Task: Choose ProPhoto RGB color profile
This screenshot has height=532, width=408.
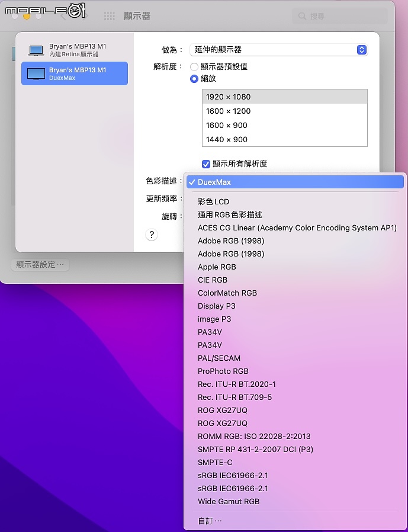Action: tap(295, 371)
